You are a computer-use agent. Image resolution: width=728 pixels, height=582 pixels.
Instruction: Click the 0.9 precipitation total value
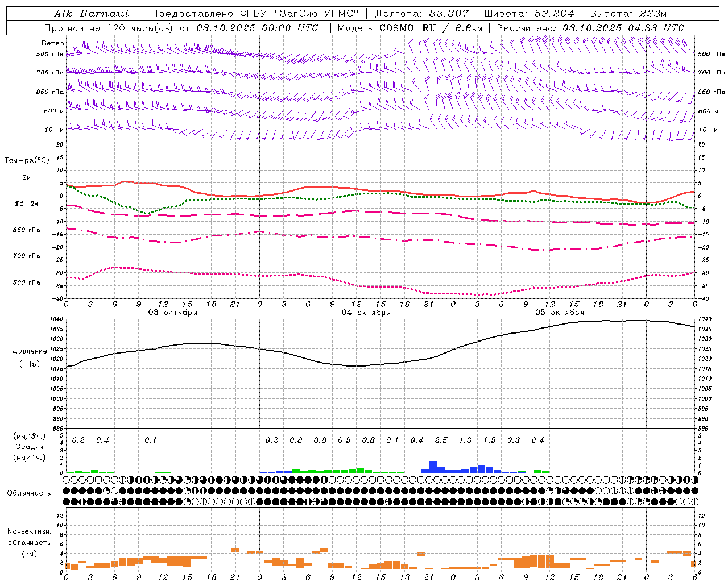click(344, 440)
